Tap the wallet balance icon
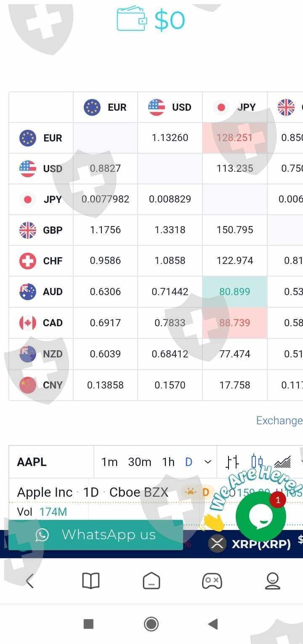The height and width of the screenshot is (644, 303). (132, 19)
